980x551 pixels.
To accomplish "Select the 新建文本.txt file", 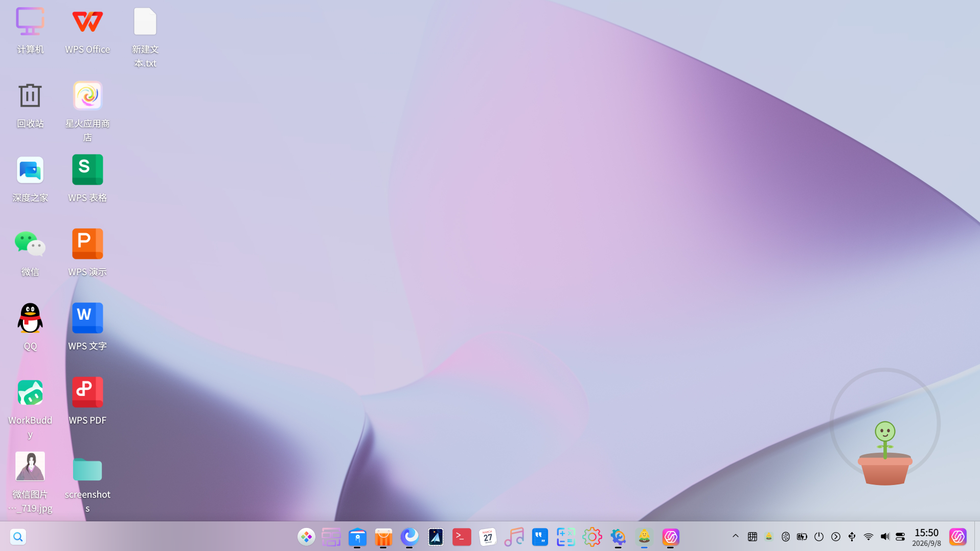I will [x=145, y=37].
